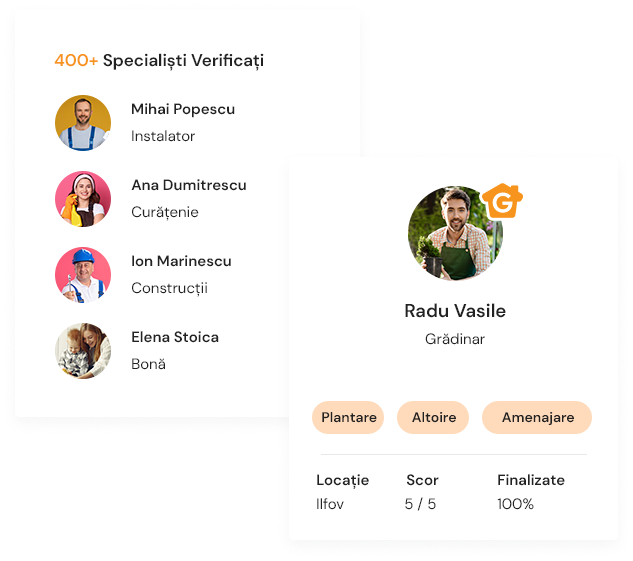
Task: Select the Amenajare tag
Action: click(x=537, y=417)
